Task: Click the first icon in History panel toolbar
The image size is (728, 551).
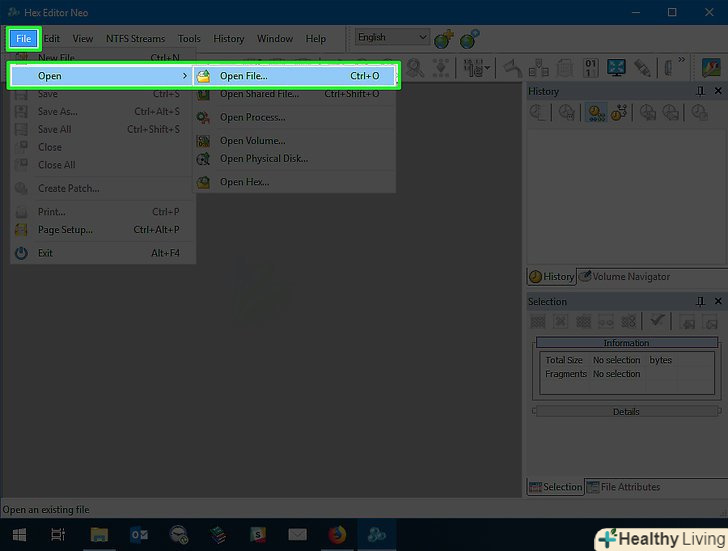Action: click(x=537, y=112)
